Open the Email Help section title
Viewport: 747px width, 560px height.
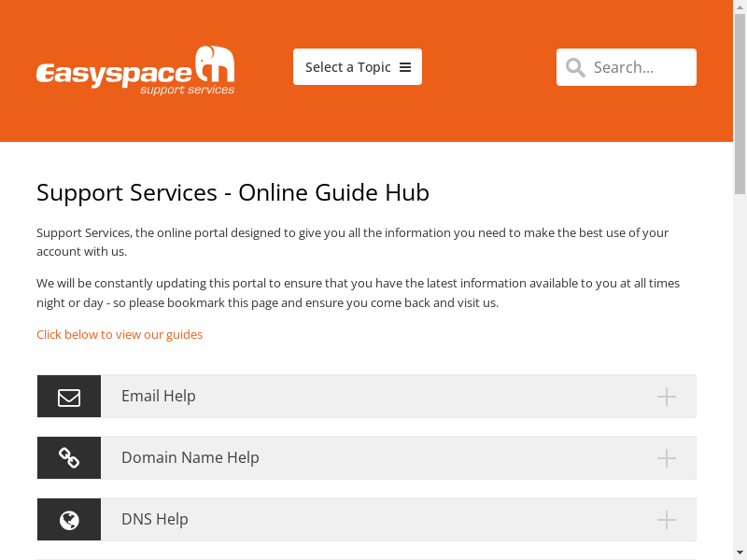(159, 396)
